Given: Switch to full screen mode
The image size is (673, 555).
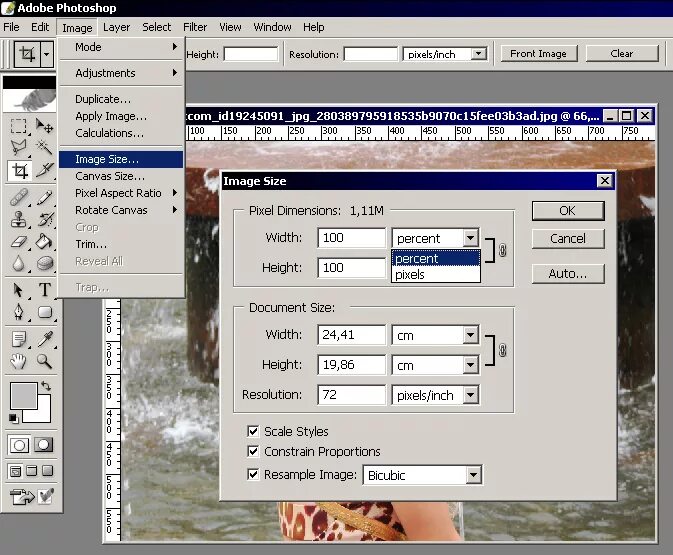Looking at the screenshot, I should (x=48, y=471).
